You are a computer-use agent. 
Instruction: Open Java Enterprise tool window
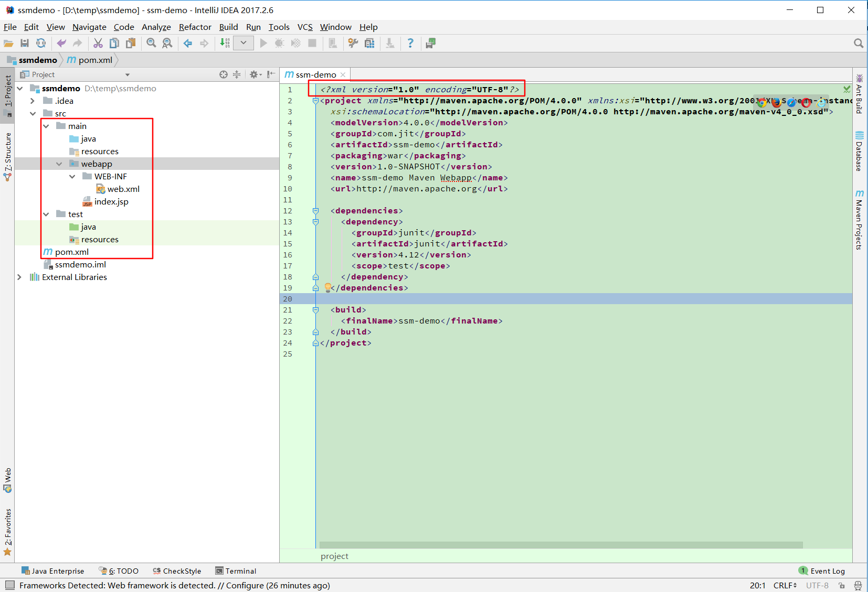[x=52, y=571]
